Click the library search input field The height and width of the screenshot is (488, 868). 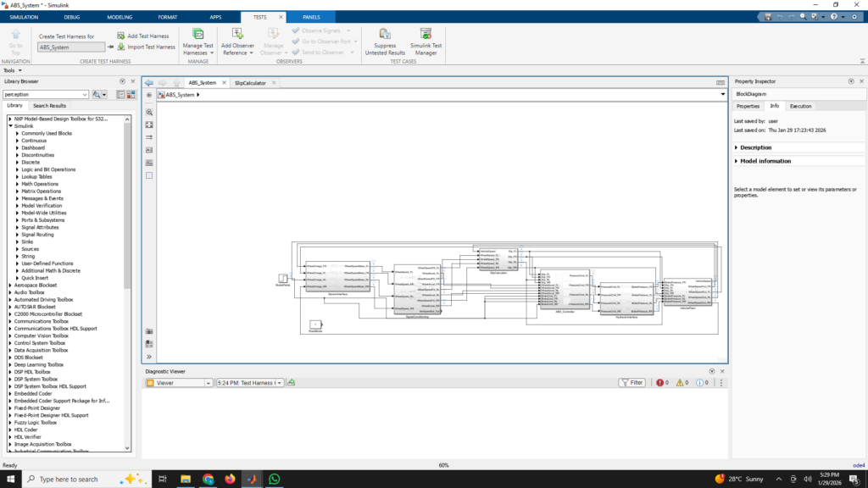click(x=42, y=95)
